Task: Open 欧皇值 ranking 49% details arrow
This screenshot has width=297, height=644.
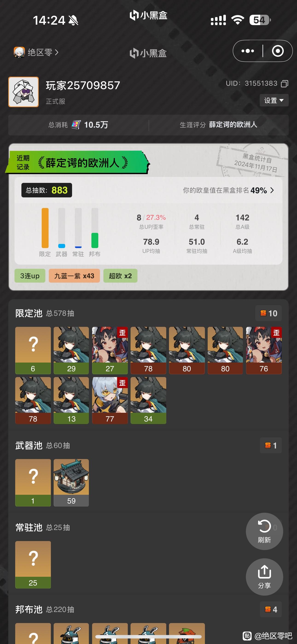Action: point(272,190)
